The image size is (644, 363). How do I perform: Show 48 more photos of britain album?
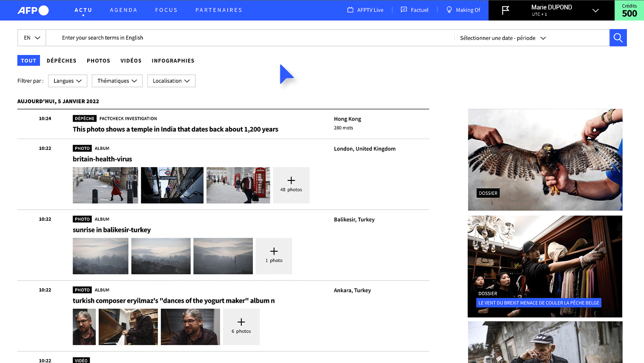pyautogui.click(x=291, y=185)
